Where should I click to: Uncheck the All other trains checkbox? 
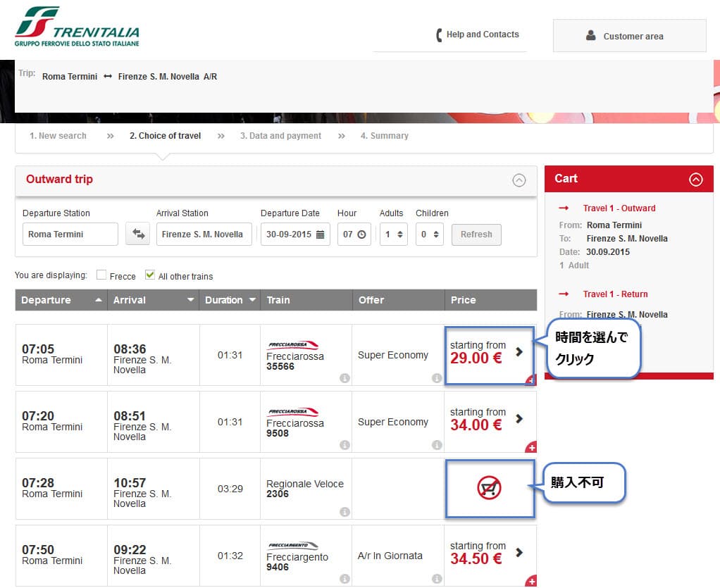tap(149, 275)
